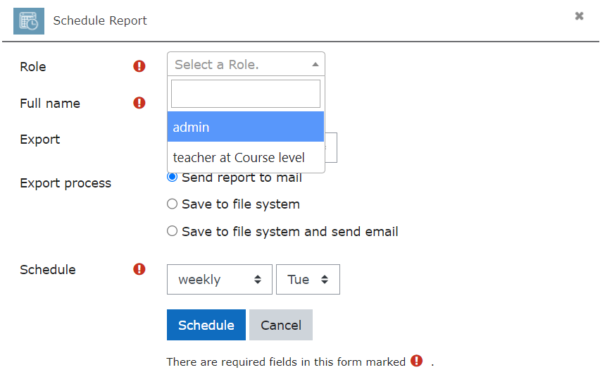The image size is (600, 377).
Task: Click the required icon next to Full name
Action: coord(139,103)
